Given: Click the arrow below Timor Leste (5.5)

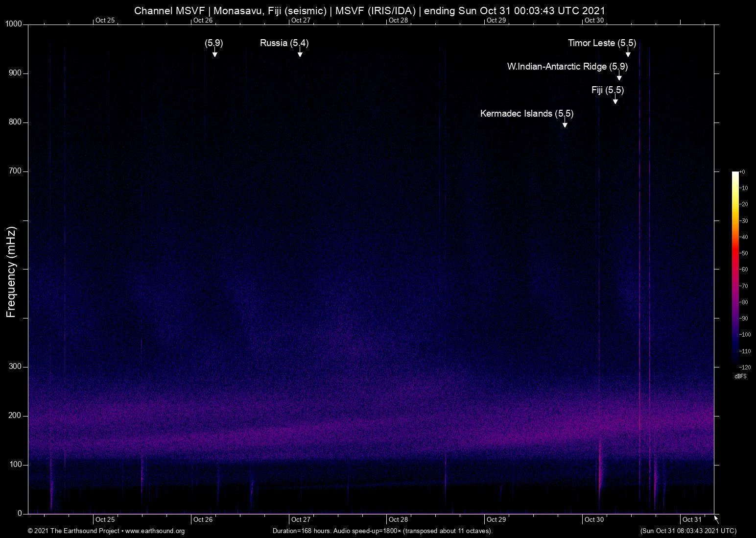Looking at the screenshot, I should tap(628, 52).
